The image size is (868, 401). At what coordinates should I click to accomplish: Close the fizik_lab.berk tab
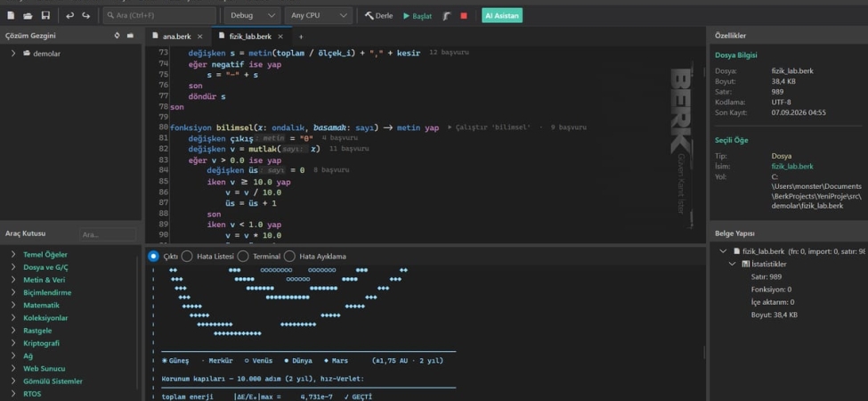tap(280, 37)
